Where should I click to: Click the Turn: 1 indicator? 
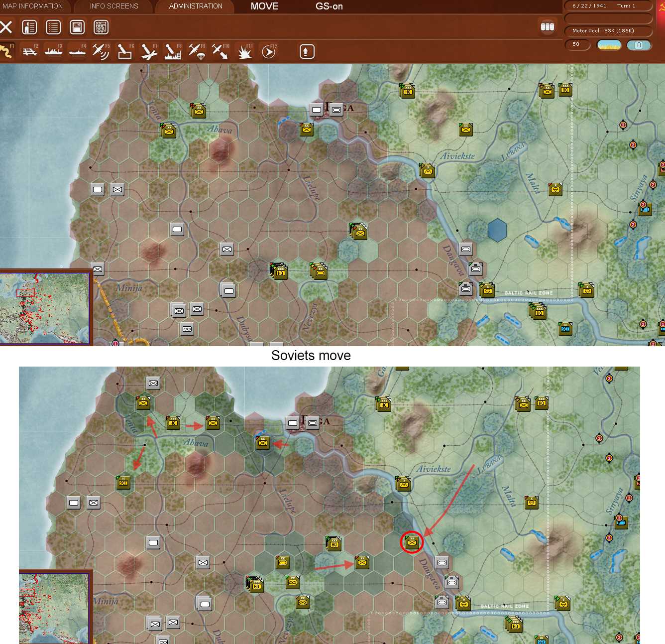[x=626, y=6]
